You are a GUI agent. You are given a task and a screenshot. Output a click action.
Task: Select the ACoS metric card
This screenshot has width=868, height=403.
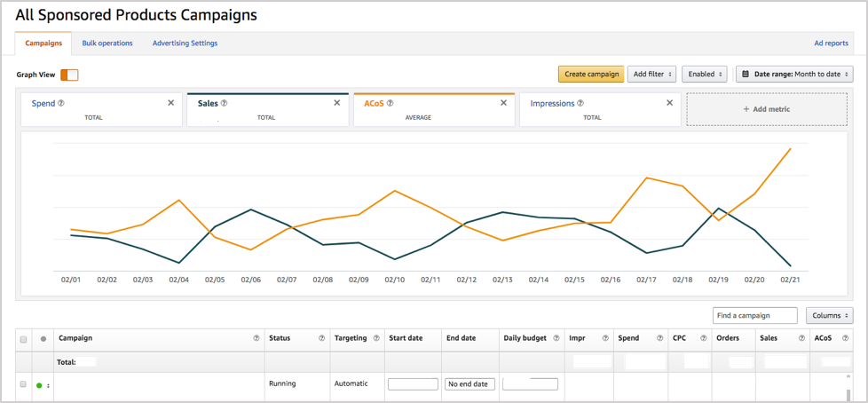click(x=434, y=109)
